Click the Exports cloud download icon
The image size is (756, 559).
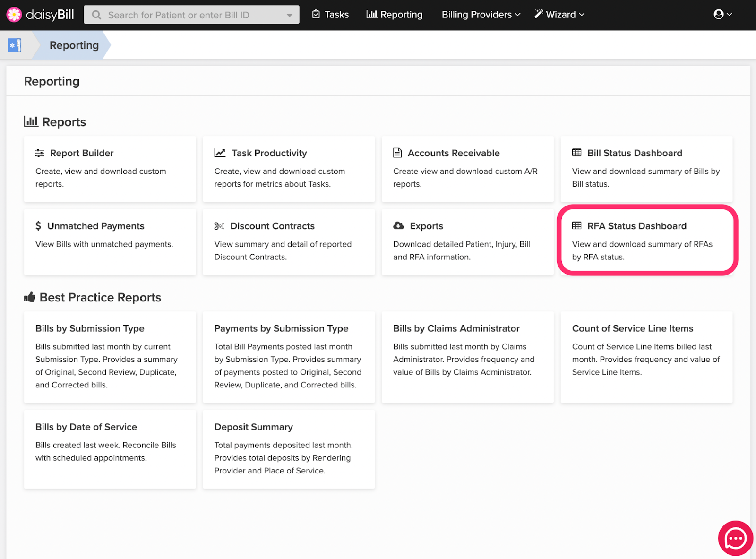(x=398, y=226)
